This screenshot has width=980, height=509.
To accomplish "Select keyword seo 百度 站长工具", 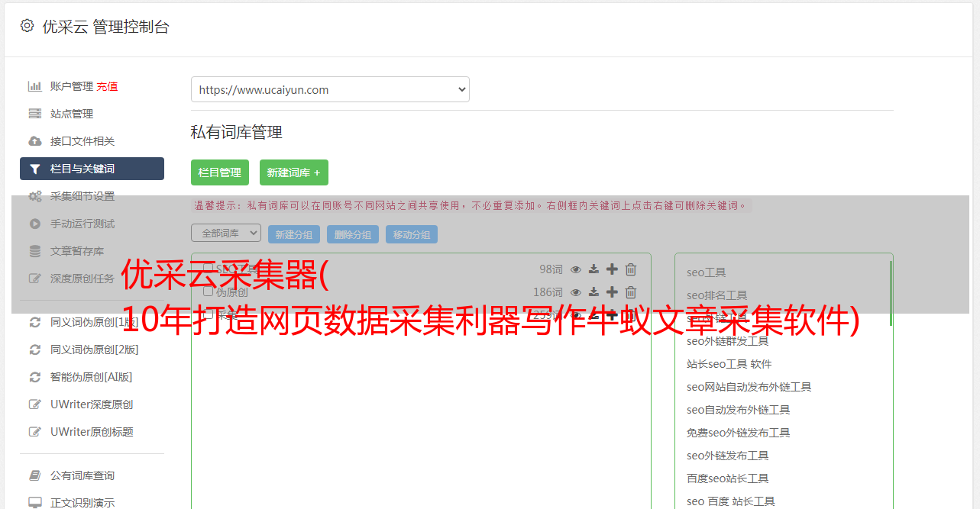I will pos(731,501).
